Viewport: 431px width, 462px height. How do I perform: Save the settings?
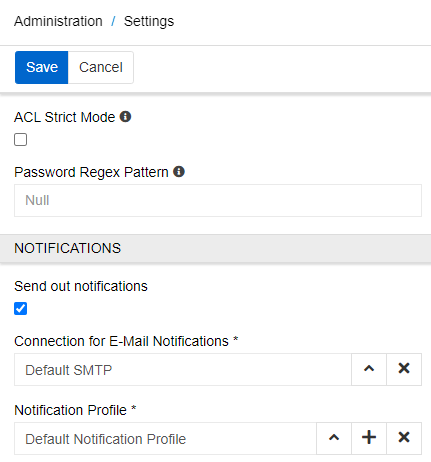click(x=42, y=67)
